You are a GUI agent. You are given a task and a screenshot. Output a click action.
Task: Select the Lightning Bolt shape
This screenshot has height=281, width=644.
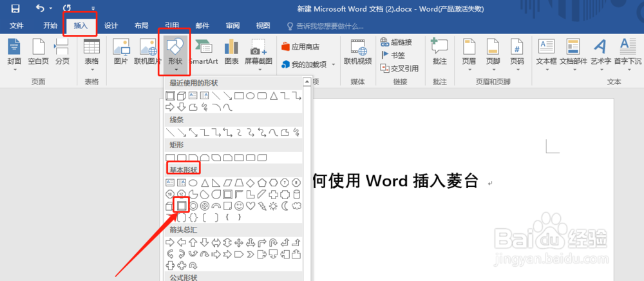click(x=262, y=205)
